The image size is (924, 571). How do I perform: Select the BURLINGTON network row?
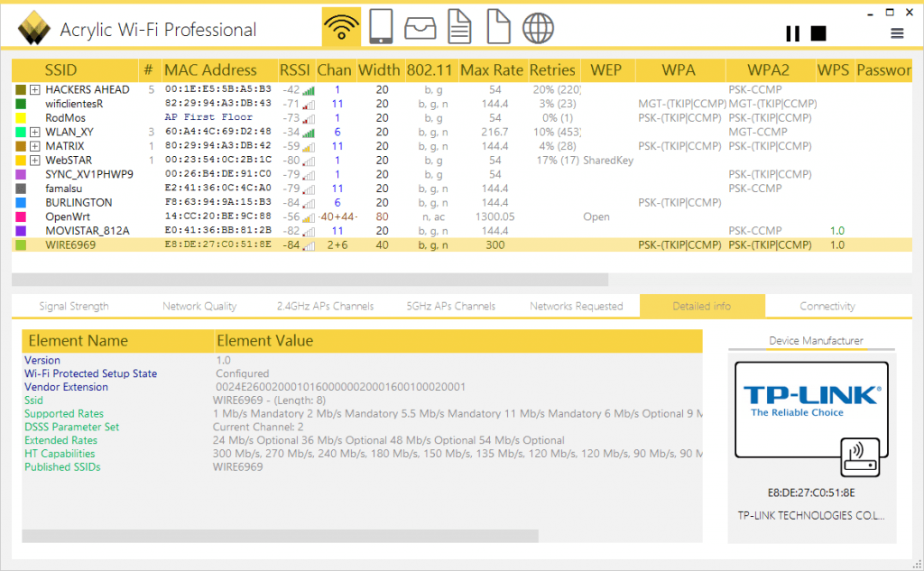click(462, 203)
